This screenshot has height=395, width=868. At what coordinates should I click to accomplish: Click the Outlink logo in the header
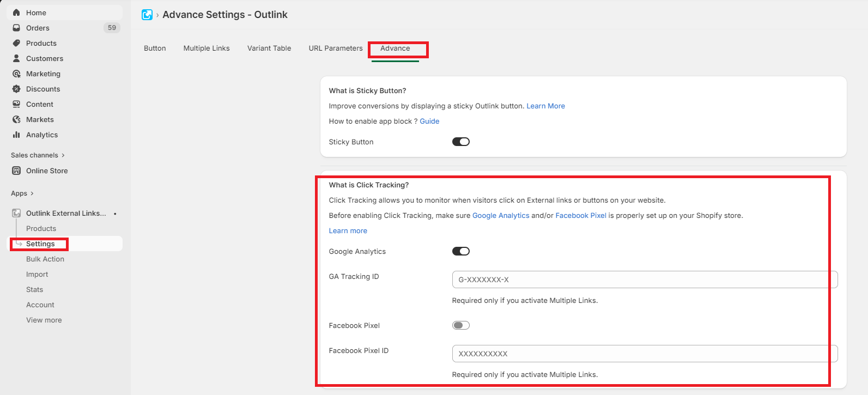[x=147, y=15]
